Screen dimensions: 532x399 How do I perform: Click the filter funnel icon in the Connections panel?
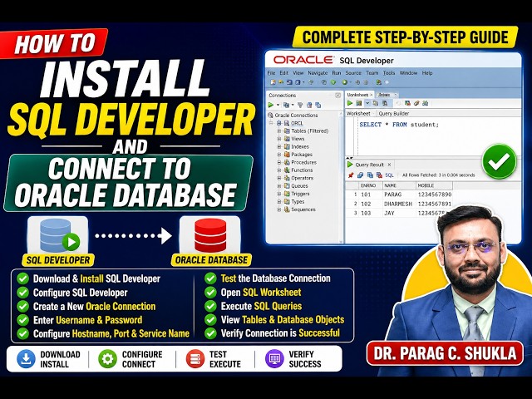click(x=300, y=106)
